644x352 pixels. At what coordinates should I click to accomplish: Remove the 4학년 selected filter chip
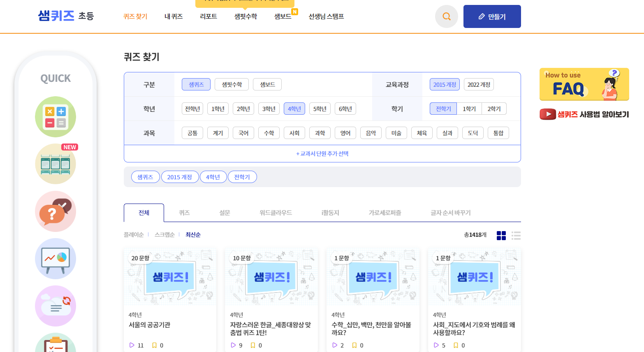point(213,177)
